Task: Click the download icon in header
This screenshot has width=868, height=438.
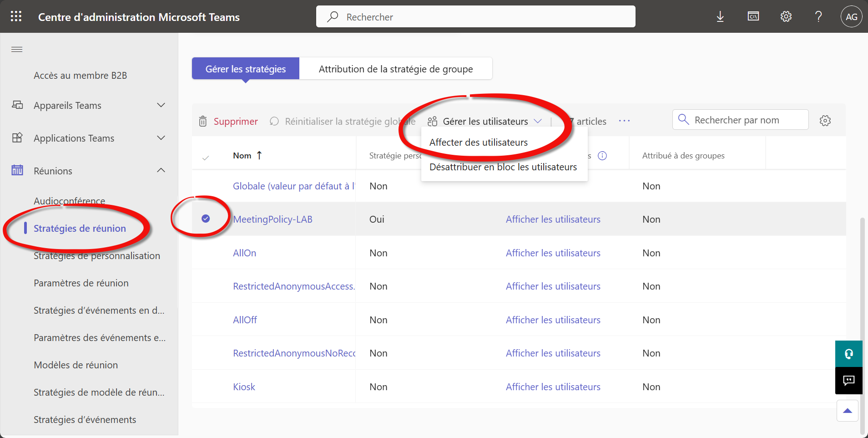Action: 720,17
